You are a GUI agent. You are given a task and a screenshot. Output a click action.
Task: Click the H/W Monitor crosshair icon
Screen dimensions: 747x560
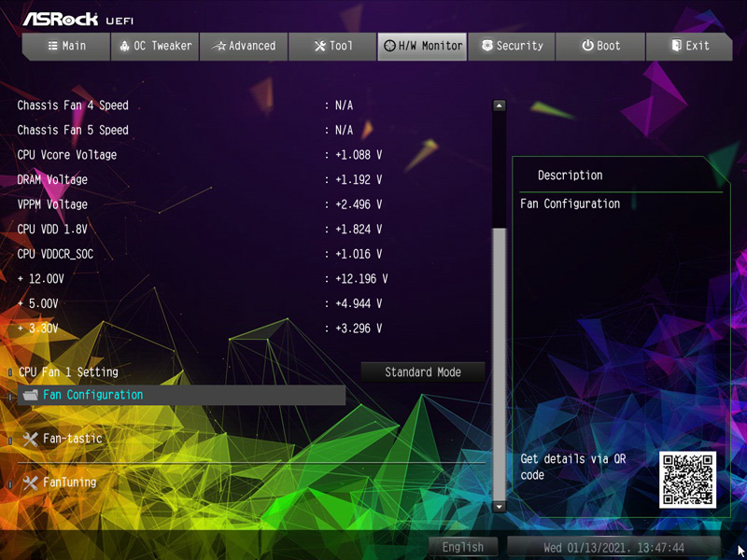click(x=389, y=46)
